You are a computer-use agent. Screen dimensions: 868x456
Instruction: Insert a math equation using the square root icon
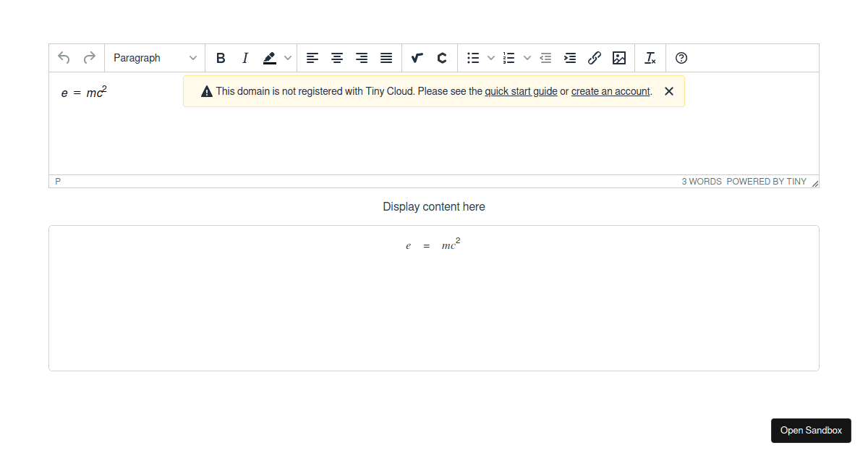tap(417, 58)
